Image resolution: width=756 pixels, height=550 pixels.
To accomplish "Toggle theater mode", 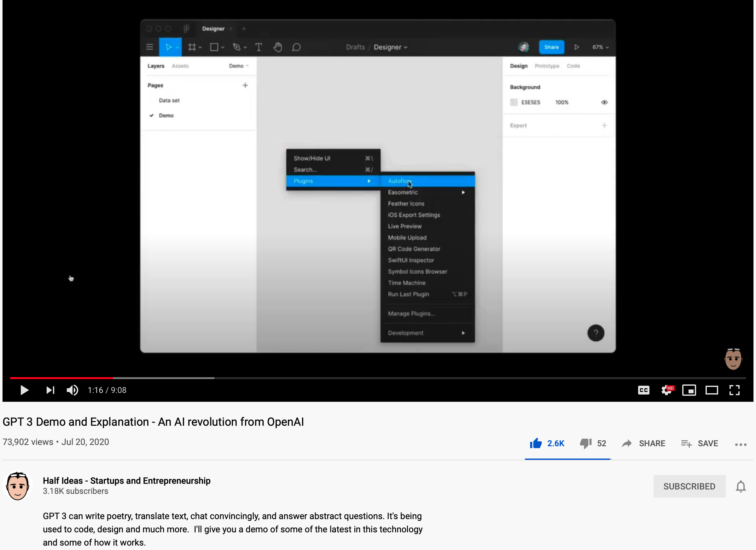I will (x=712, y=390).
